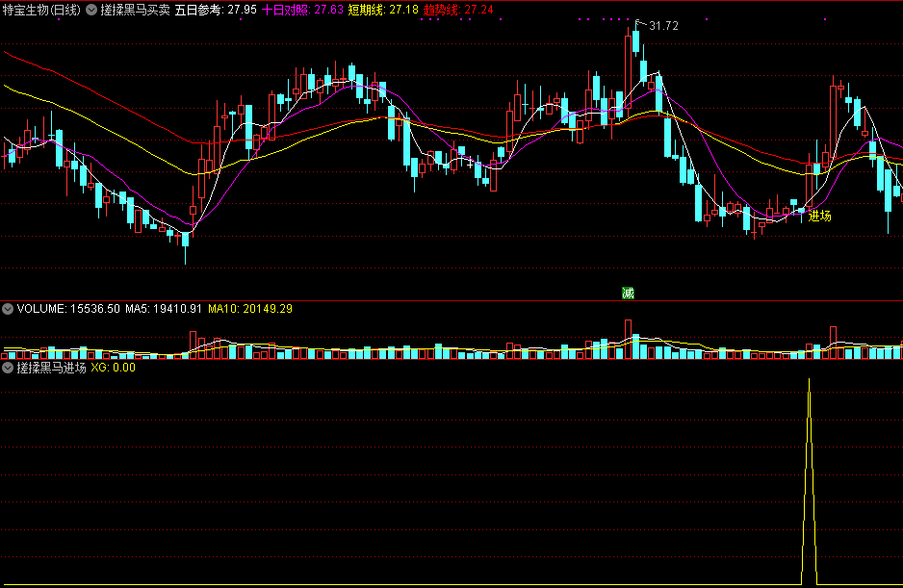The image size is (903, 588).
Task: Click the VOLUME: 15536.50 readout
Action: pos(68,309)
